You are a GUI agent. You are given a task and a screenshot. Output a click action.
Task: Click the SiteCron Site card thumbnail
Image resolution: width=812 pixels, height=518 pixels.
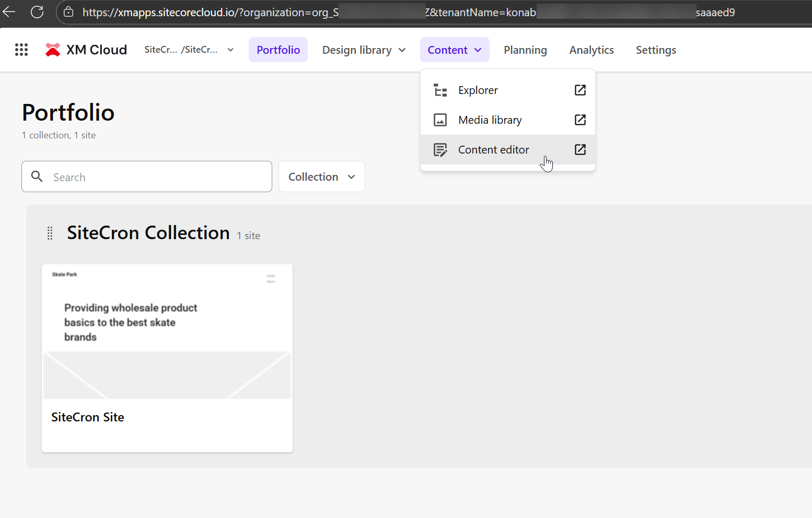tap(167, 332)
